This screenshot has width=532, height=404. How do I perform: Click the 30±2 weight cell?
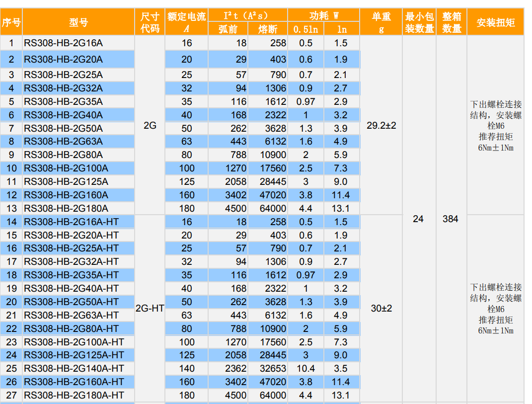pyautogui.click(x=381, y=309)
